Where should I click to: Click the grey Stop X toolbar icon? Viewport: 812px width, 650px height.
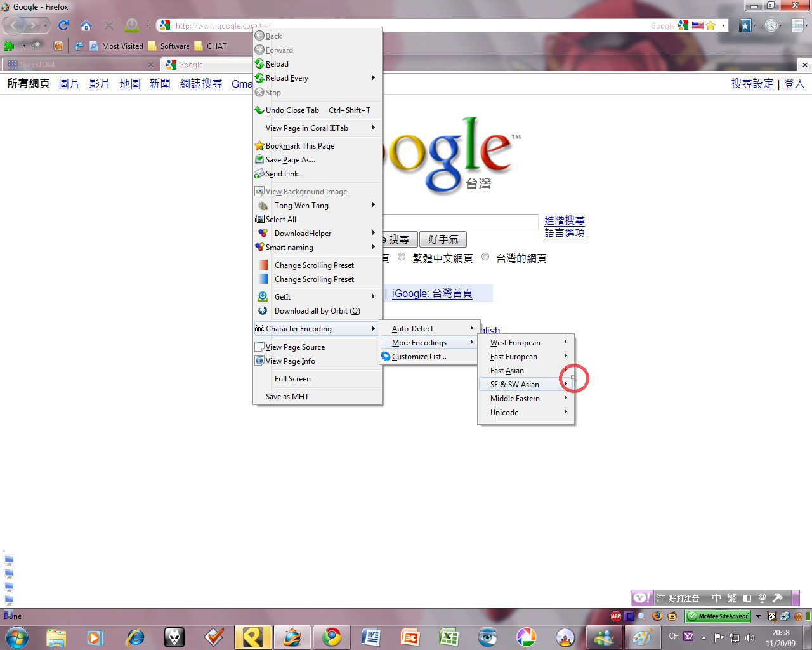point(109,25)
